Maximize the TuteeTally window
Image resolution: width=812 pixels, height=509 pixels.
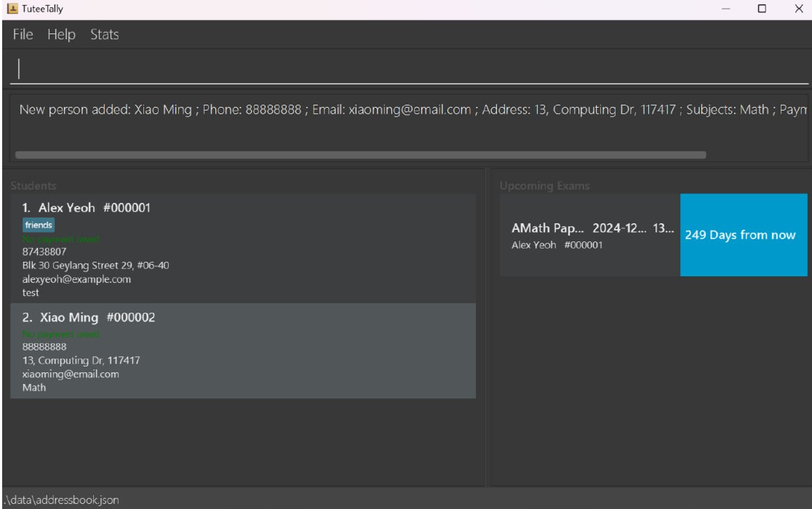point(762,9)
